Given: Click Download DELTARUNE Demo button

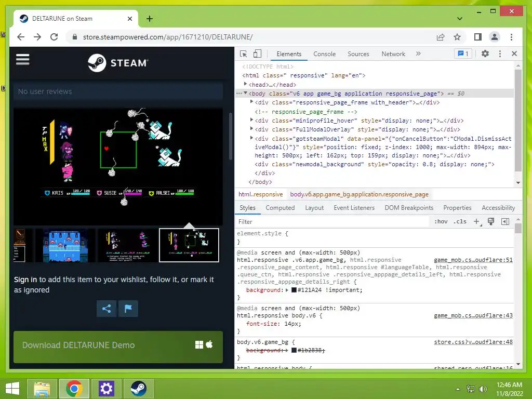Looking at the screenshot, I should pos(118,347).
